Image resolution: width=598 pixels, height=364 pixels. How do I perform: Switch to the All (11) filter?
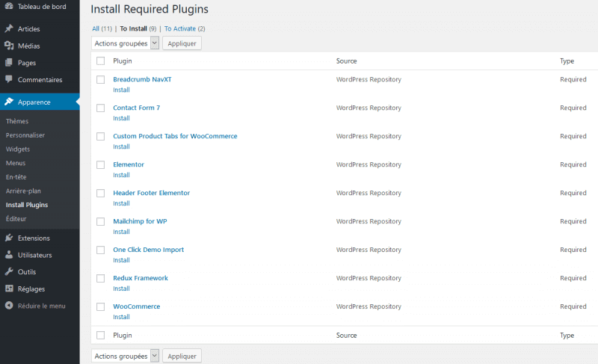click(102, 28)
